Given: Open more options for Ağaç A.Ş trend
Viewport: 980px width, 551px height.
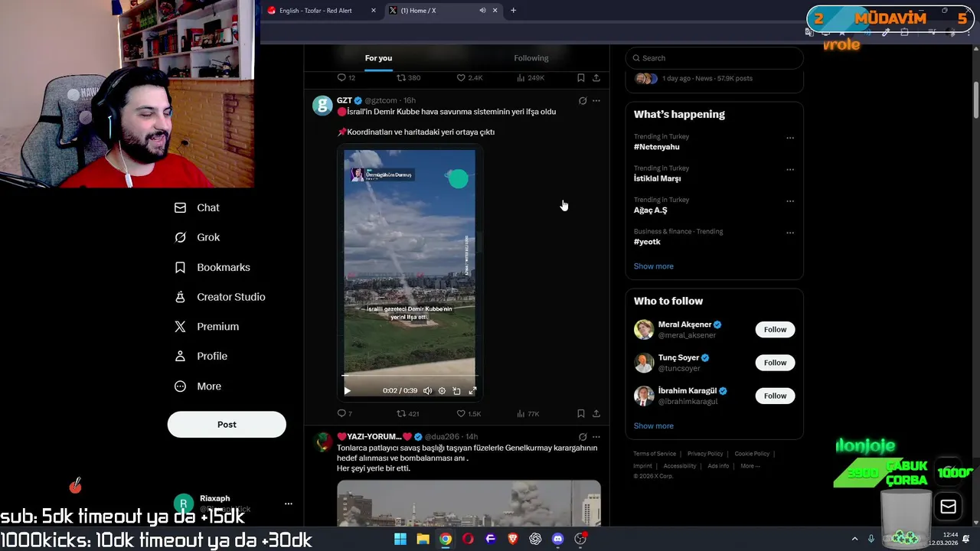Looking at the screenshot, I should [x=790, y=201].
